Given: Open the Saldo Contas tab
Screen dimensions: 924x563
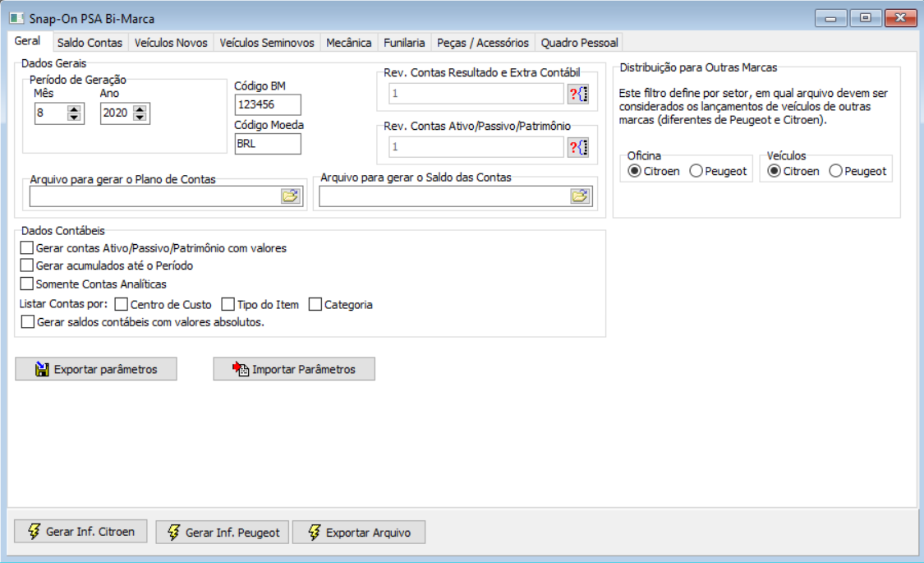Looking at the screenshot, I should [90, 43].
